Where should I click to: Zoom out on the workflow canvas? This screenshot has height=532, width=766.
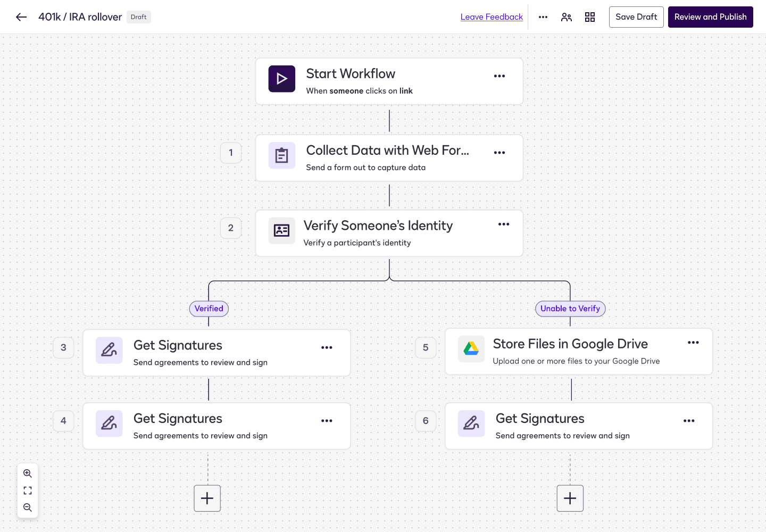click(28, 508)
